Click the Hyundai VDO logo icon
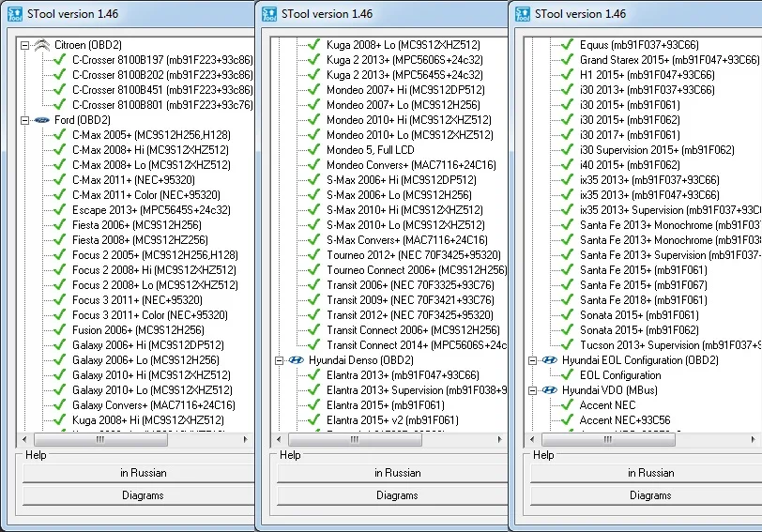The image size is (762, 532). (x=550, y=390)
